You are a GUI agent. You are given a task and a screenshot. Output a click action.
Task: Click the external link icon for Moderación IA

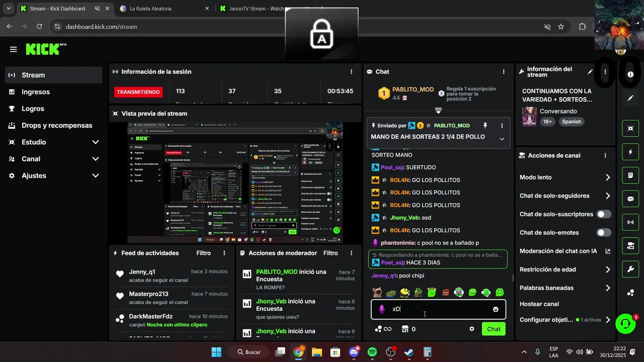(x=608, y=251)
